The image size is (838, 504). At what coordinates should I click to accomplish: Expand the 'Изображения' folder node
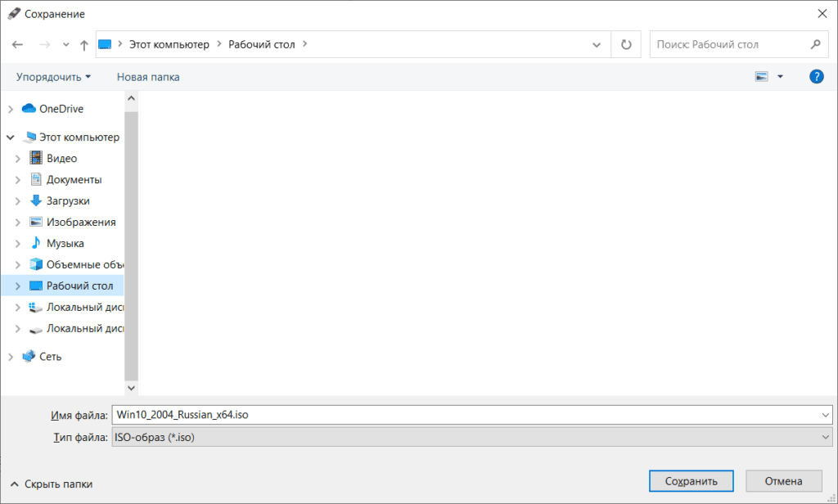[x=18, y=223]
